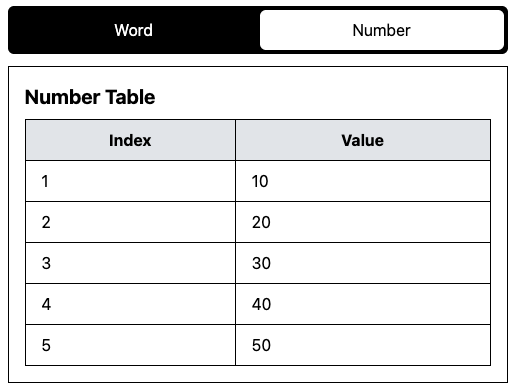Click the Index column header
Viewport: 514px width, 389px height.
click(x=130, y=140)
